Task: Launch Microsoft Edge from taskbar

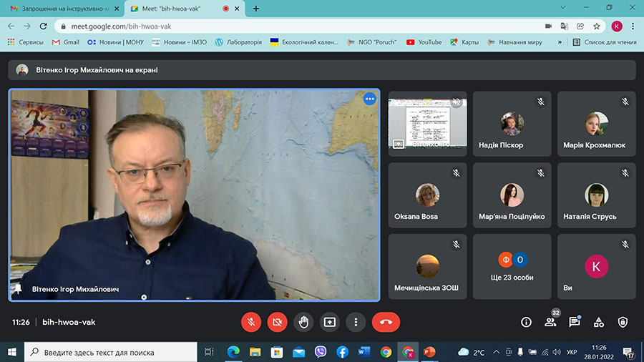Action: [233, 352]
